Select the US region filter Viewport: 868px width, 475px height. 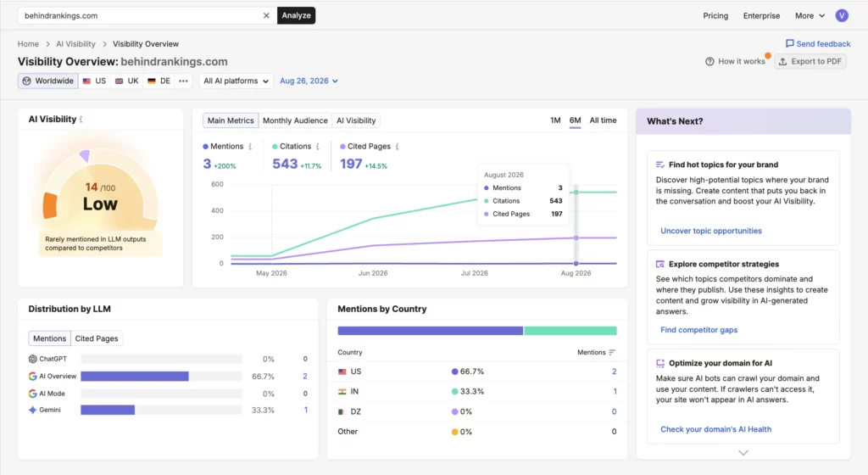coord(94,81)
